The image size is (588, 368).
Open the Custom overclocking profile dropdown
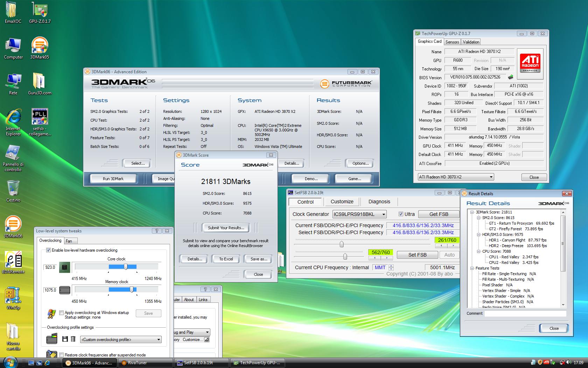158,340
